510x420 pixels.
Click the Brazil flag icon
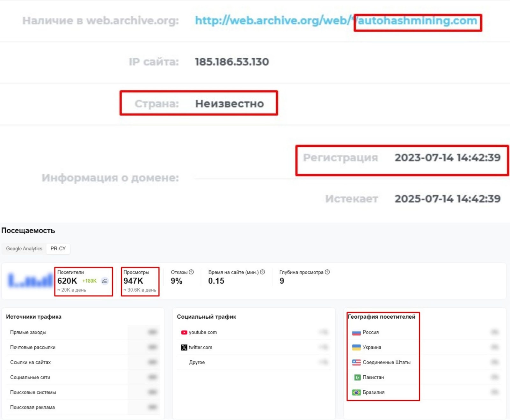356,392
